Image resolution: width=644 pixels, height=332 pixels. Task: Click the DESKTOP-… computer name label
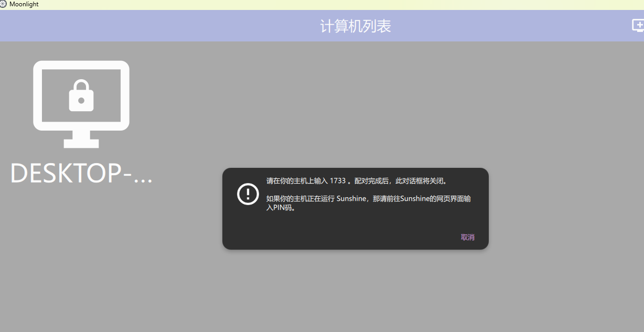pyautogui.click(x=81, y=174)
